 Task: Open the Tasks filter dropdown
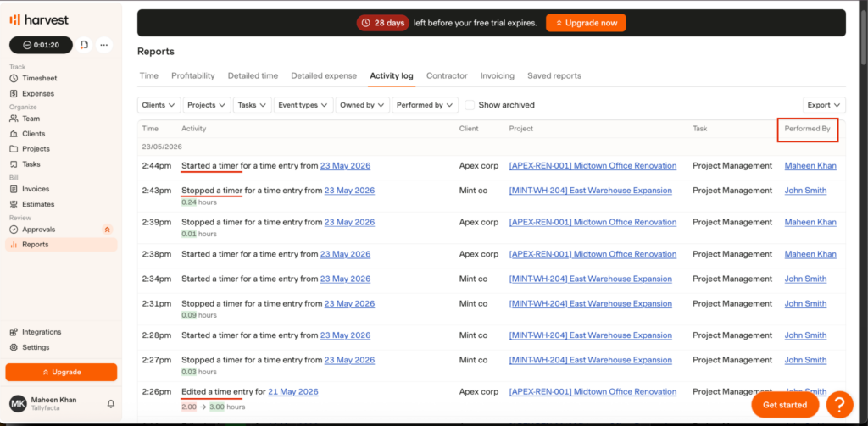tap(253, 105)
